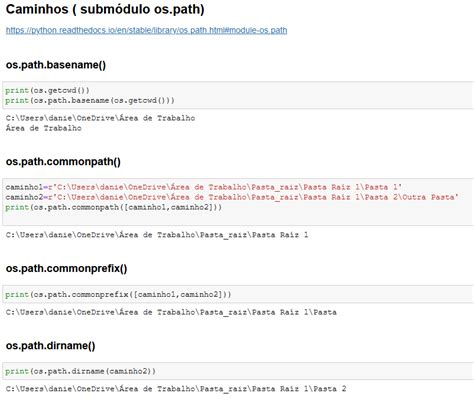This screenshot has width=474, height=400.
Task: Click the 'Área de Trabalho' output text
Action: (44, 128)
